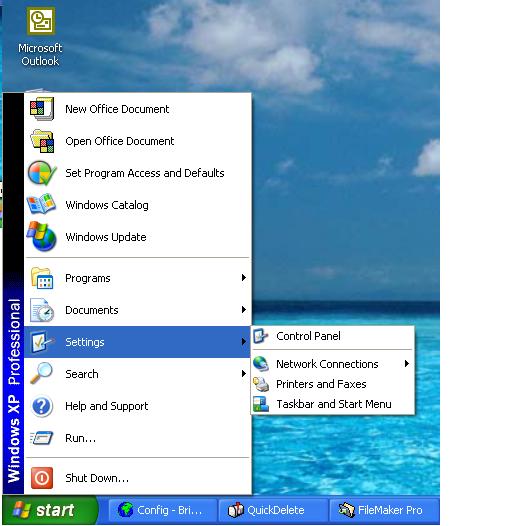Open Control Panel from Settings submenu
Viewport: 512px width, 526px height.
point(332,336)
